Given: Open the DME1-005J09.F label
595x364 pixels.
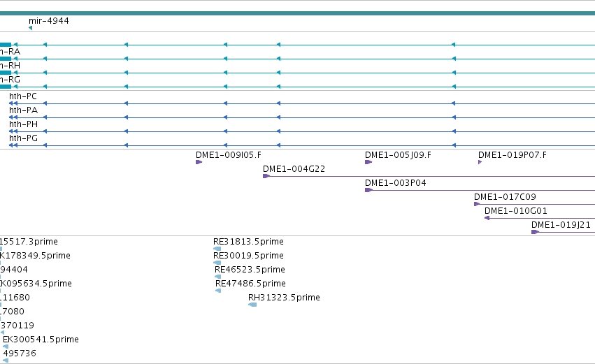Looking at the screenshot, I should (398, 155).
